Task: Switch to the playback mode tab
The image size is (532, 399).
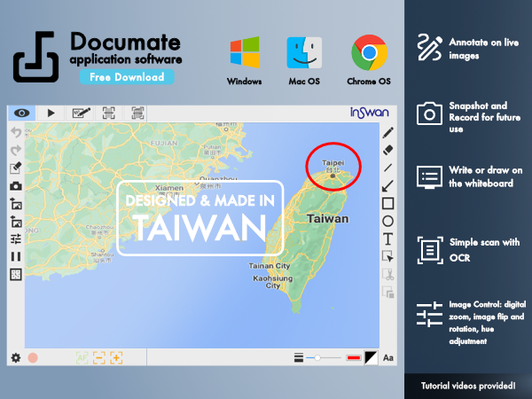Action: [x=51, y=113]
